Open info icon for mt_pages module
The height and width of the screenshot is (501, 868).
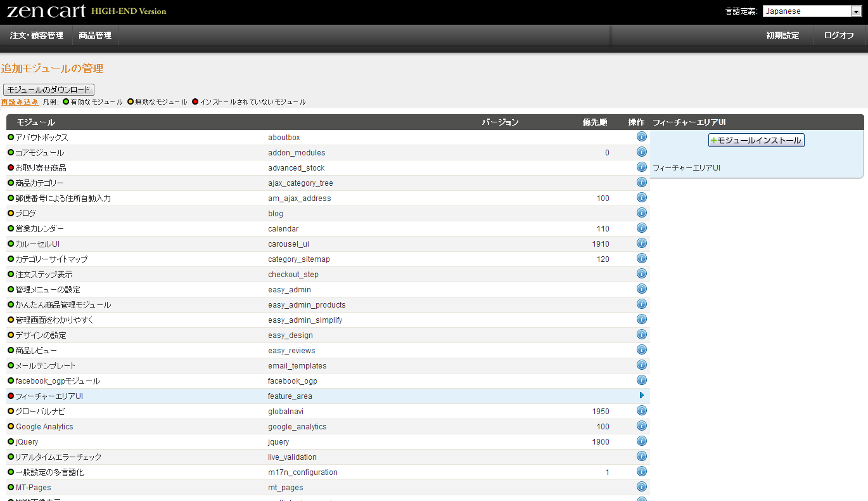click(x=641, y=487)
